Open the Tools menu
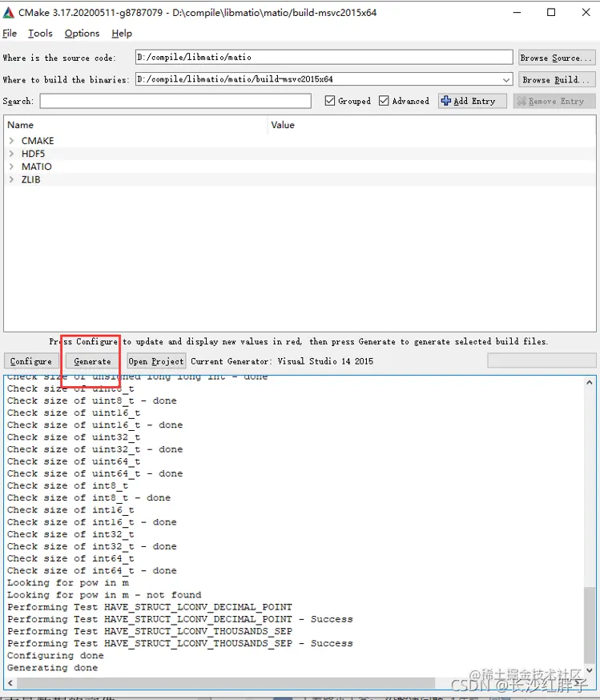Image resolution: width=600 pixels, height=700 pixels. 40,34
